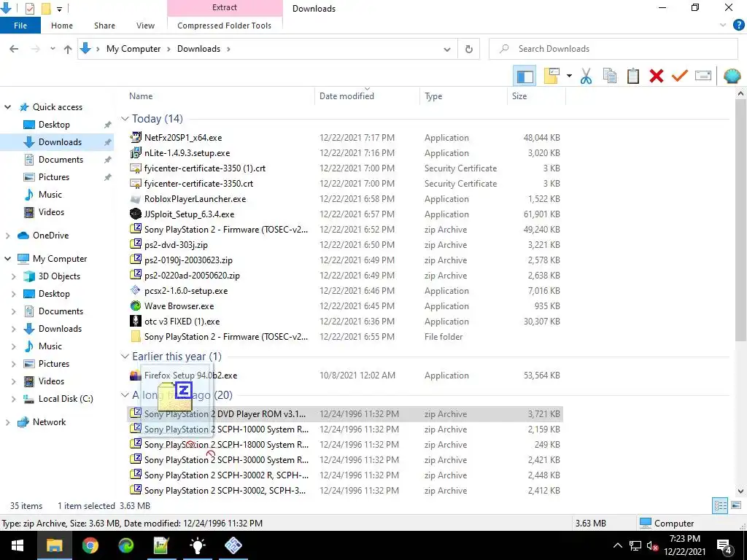747x560 pixels.
Task: Click Downloads in the address breadcrumb
Action: [198, 49]
